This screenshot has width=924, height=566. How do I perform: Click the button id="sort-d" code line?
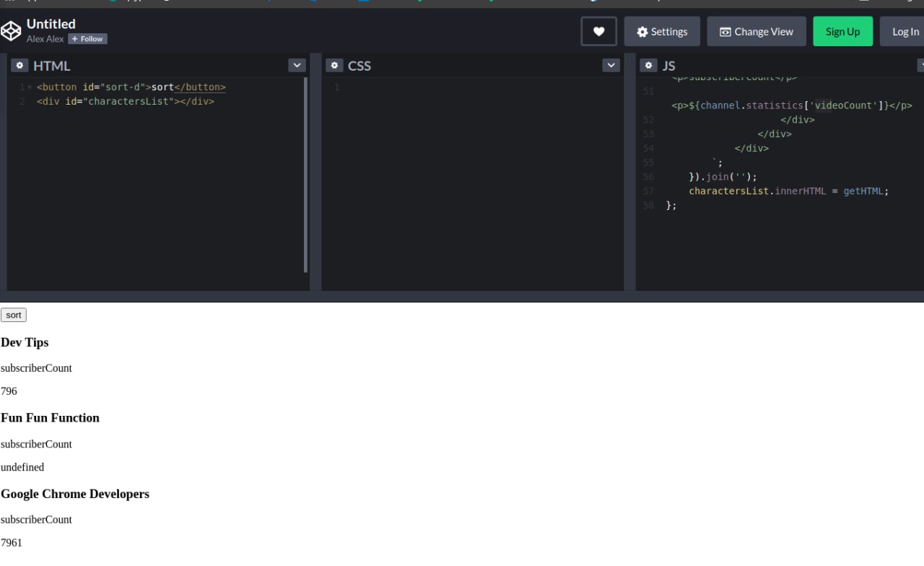[131, 87]
